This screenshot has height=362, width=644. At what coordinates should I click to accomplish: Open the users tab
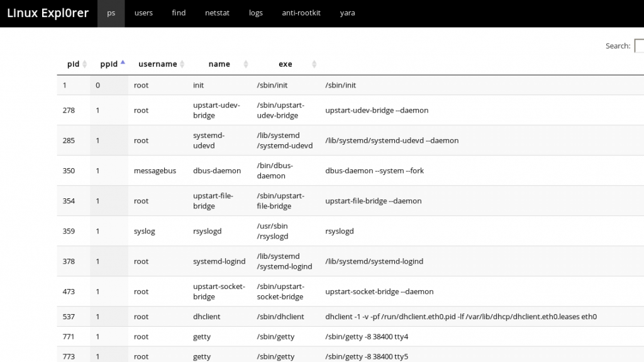143,13
